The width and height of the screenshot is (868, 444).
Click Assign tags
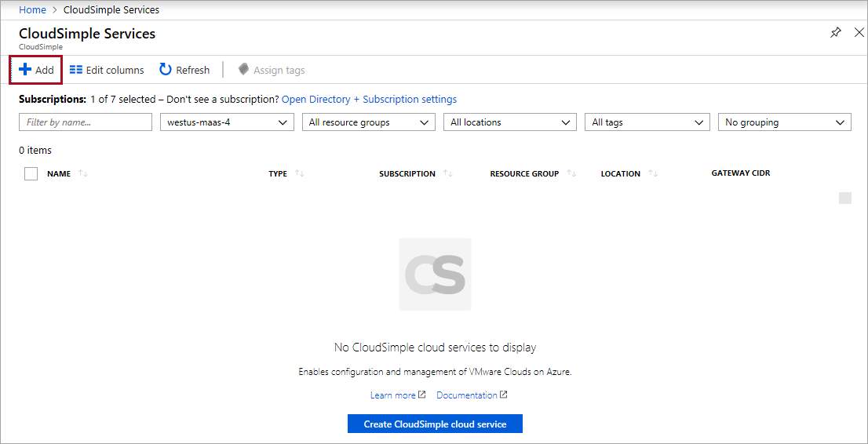(272, 71)
